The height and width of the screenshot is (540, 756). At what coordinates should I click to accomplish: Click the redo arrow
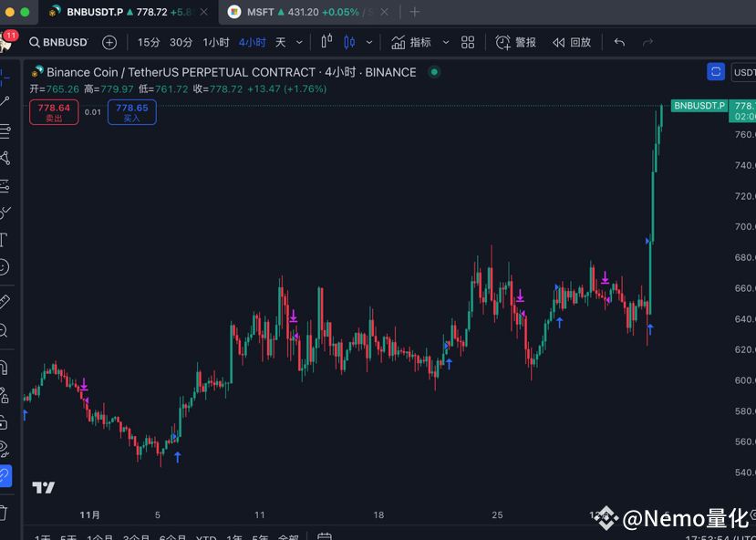(x=647, y=43)
